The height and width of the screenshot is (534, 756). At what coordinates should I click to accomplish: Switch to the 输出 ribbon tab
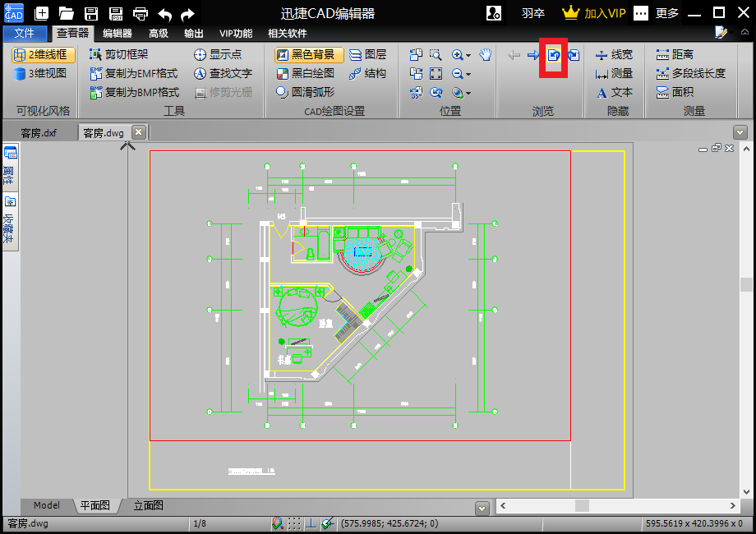point(193,33)
